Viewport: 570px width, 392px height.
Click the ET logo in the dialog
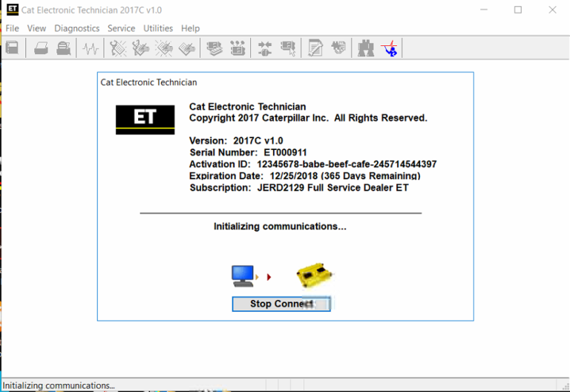click(x=145, y=120)
